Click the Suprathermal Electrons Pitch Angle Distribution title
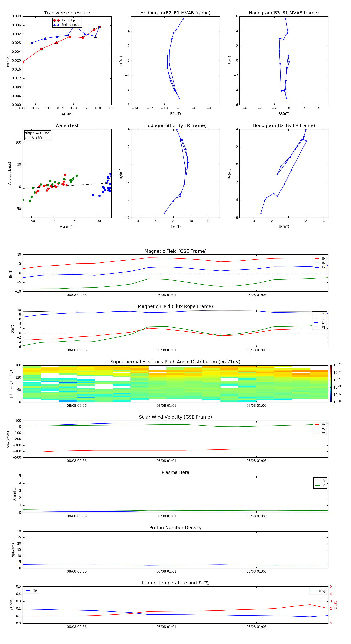The width and height of the screenshot is (351, 644). [175, 362]
